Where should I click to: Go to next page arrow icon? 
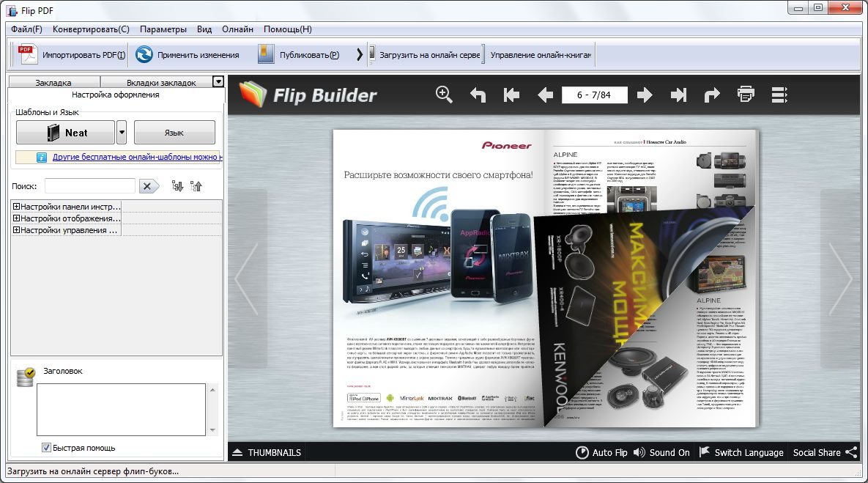point(645,95)
